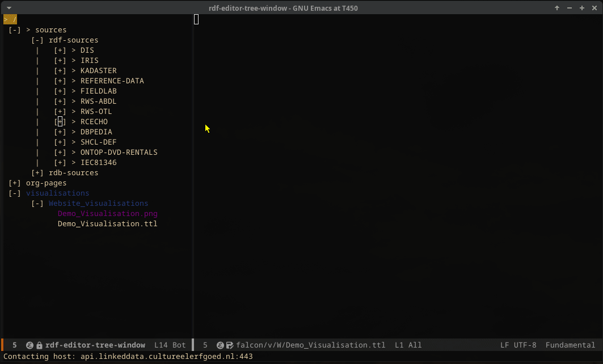Click the vertical divider between the windows
Image resolution: width=603 pixels, height=364 pixels.
[x=193, y=170]
